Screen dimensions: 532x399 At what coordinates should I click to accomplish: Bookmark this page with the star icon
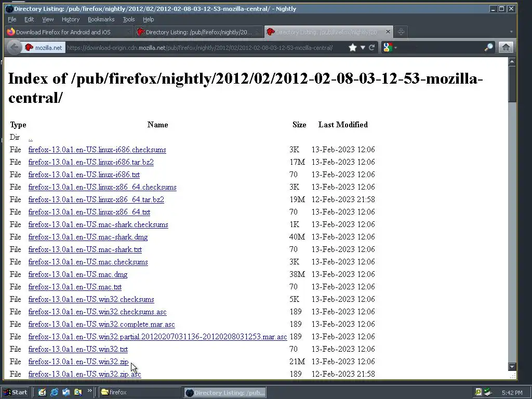coord(353,47)
